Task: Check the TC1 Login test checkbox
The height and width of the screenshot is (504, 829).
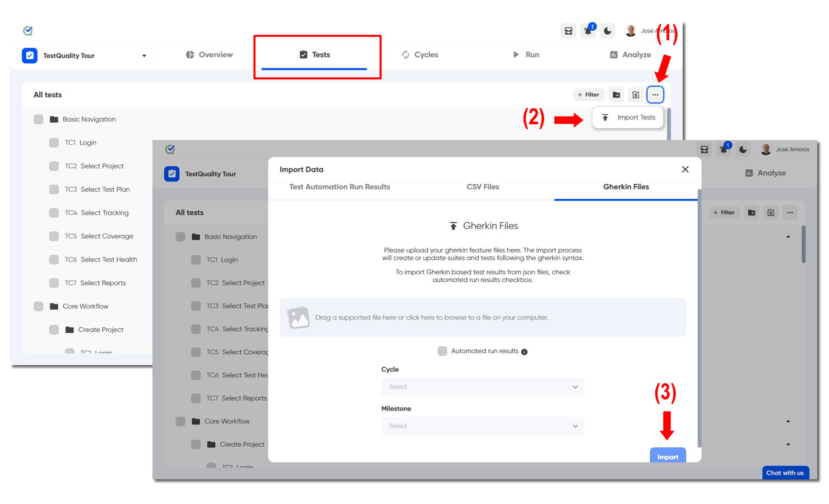Action: (54, 143)
